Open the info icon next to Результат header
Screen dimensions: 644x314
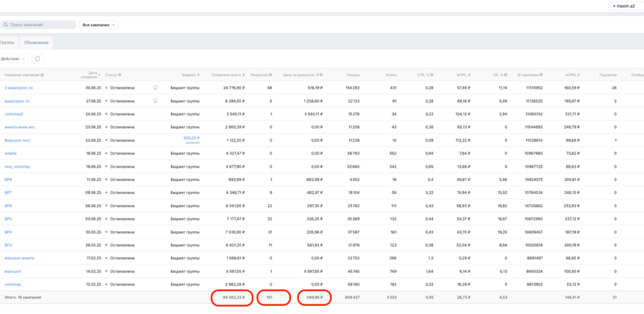click(271, 75)
